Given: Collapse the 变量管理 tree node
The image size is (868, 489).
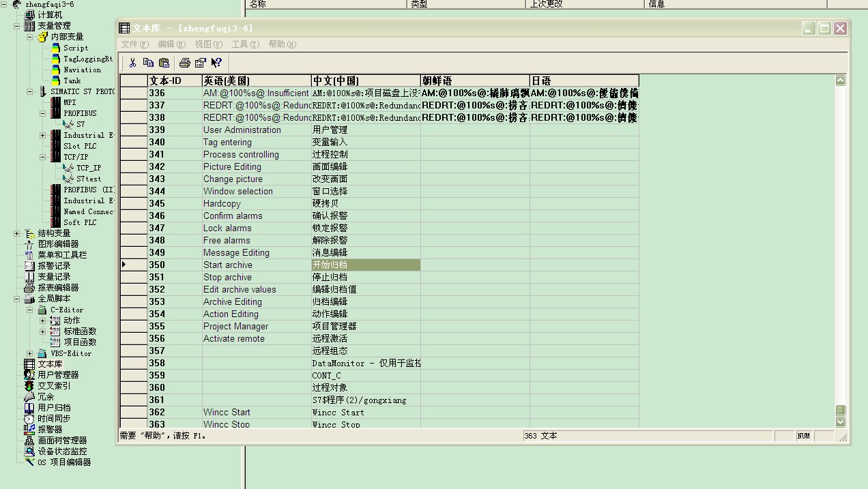Looking at the screenshot, I should coord(17,26).
